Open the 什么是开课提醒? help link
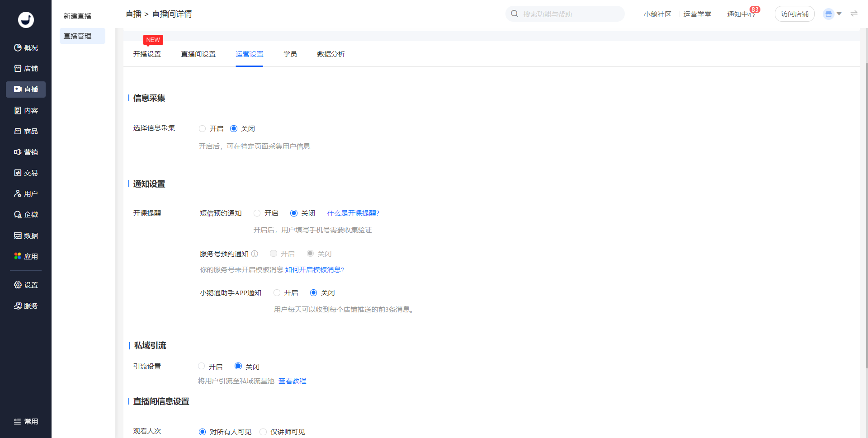This screenshot has width=868, height=438. [x=353, y=213]
